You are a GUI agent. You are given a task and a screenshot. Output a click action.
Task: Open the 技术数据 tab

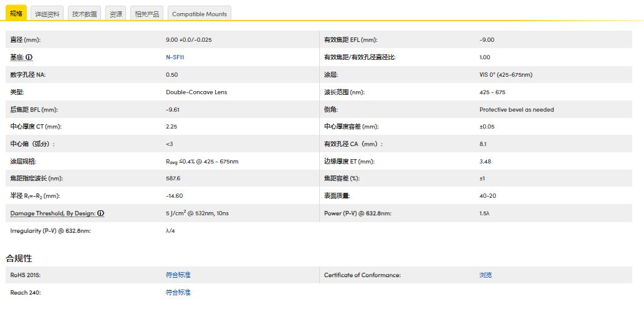[x=84, y=13]
